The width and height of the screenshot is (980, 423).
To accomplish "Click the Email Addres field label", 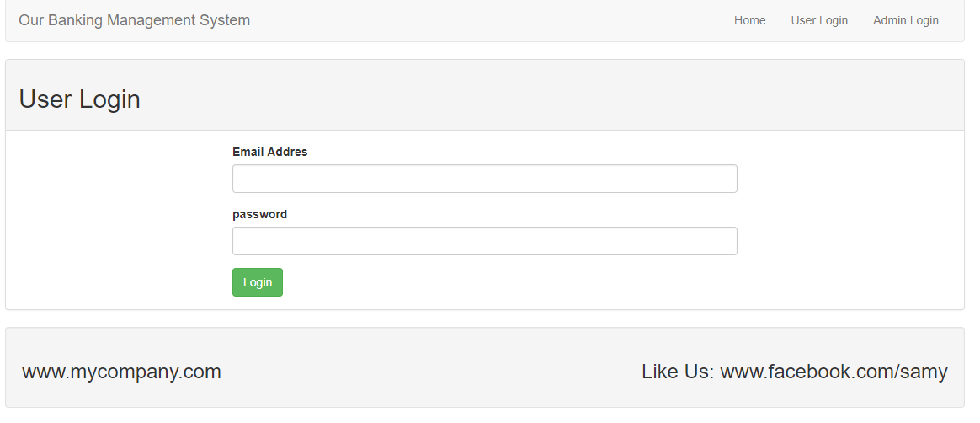I will click(x=269, y=152).
